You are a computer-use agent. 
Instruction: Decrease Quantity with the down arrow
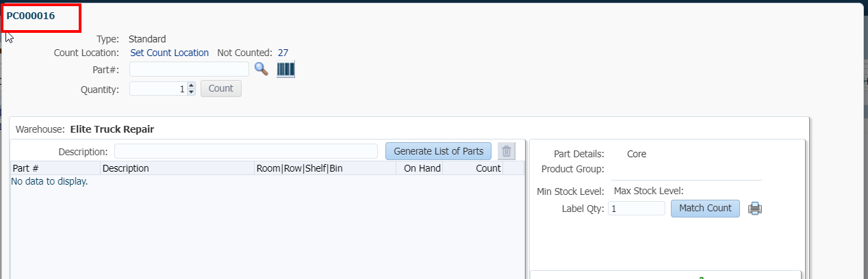(x=192, y=92)
